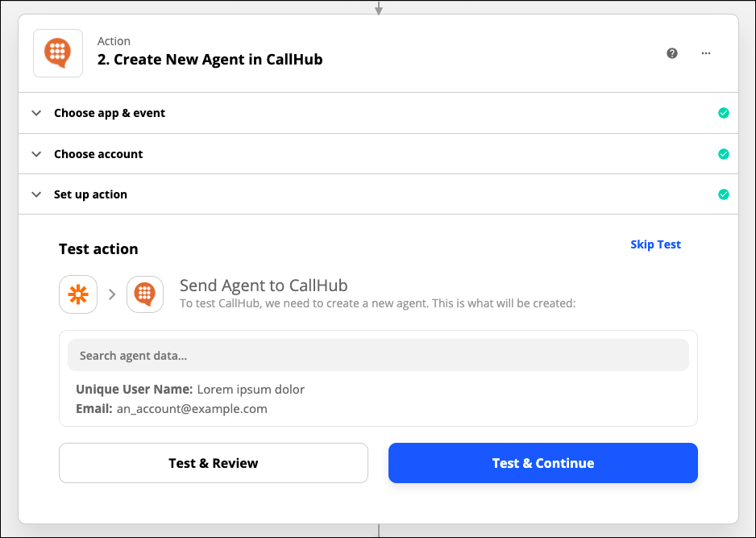Click green checkmark on Set up action
Viewport: 756px width, 538px height.
(723, 194)
